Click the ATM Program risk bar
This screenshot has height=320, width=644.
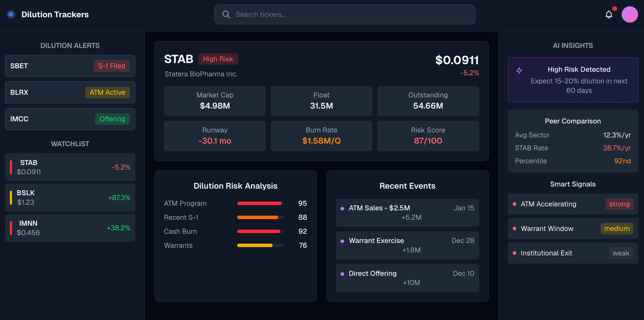pyautogui.click(x=260, y=203)
